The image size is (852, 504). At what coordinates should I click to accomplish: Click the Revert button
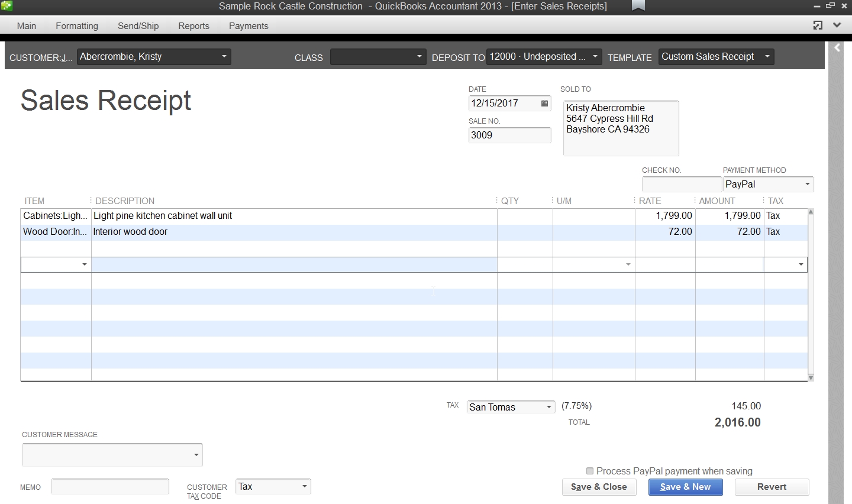point(772,487)
